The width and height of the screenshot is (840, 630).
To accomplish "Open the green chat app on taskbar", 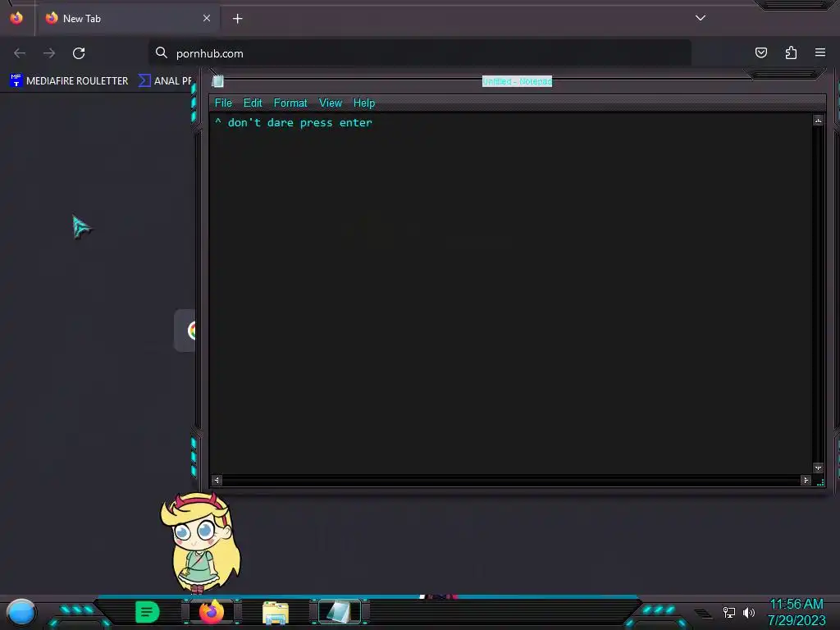I will pos(148,612).
